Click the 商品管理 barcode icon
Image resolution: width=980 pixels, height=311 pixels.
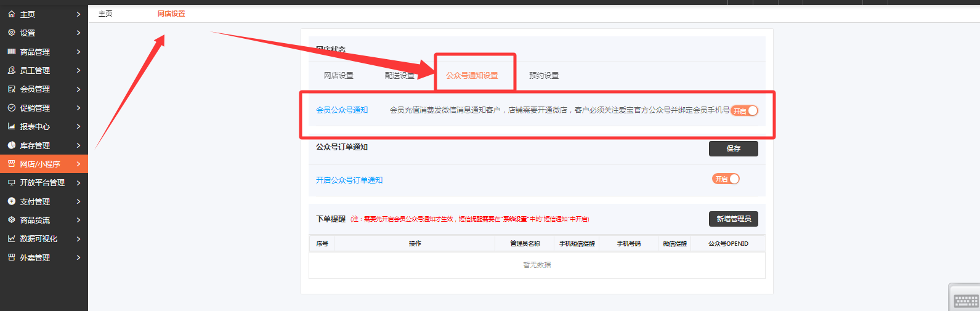[11, 52]
